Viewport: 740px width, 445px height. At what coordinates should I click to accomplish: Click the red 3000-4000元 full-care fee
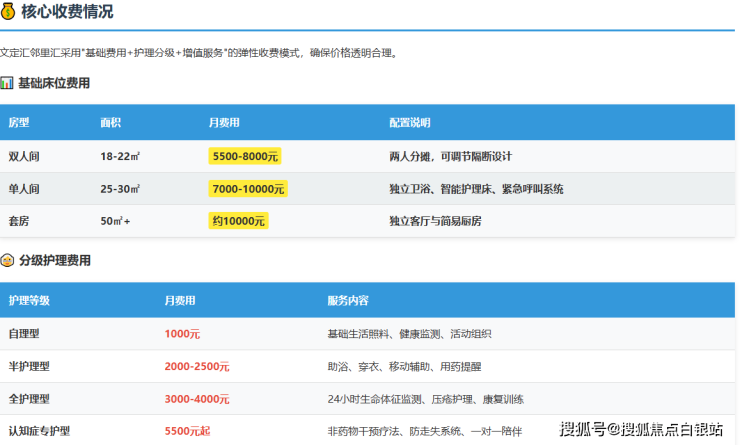[197, 400]
